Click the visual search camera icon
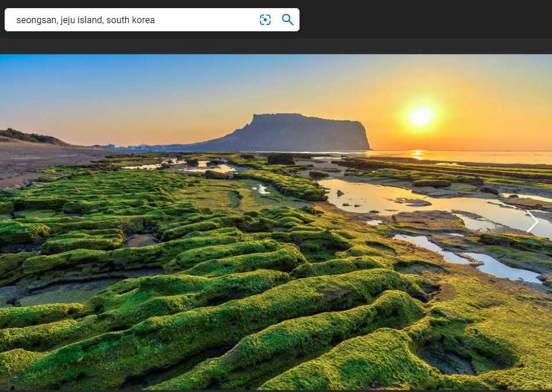 [265, 20]
